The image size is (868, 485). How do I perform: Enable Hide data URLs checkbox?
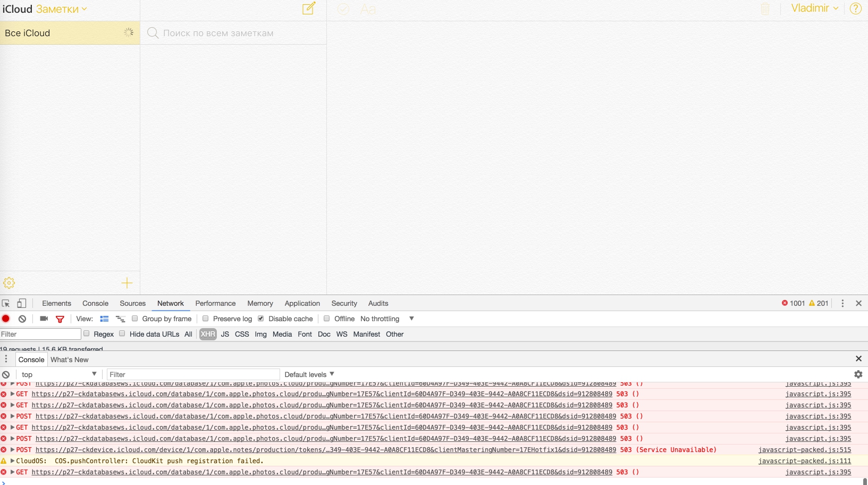(x=122, y=333)
